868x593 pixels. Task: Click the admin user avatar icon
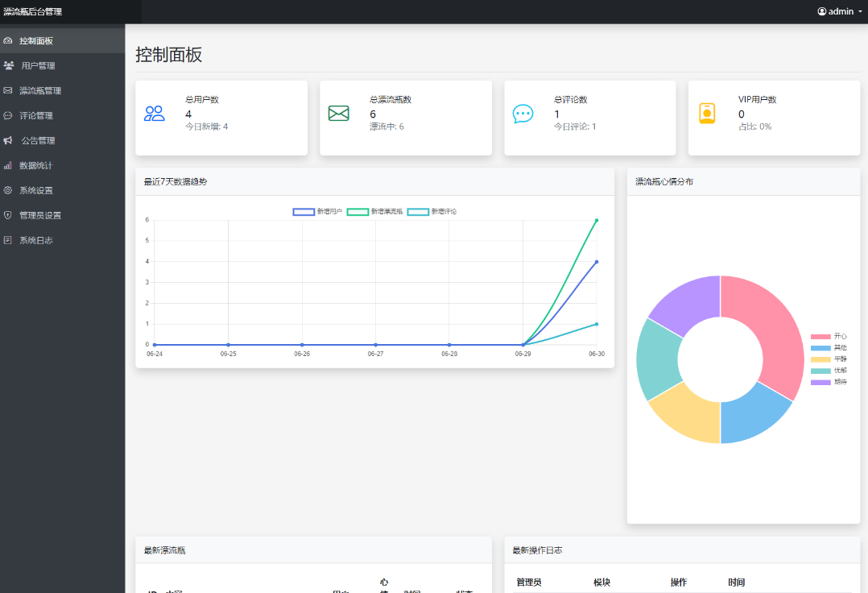(822, 11)
